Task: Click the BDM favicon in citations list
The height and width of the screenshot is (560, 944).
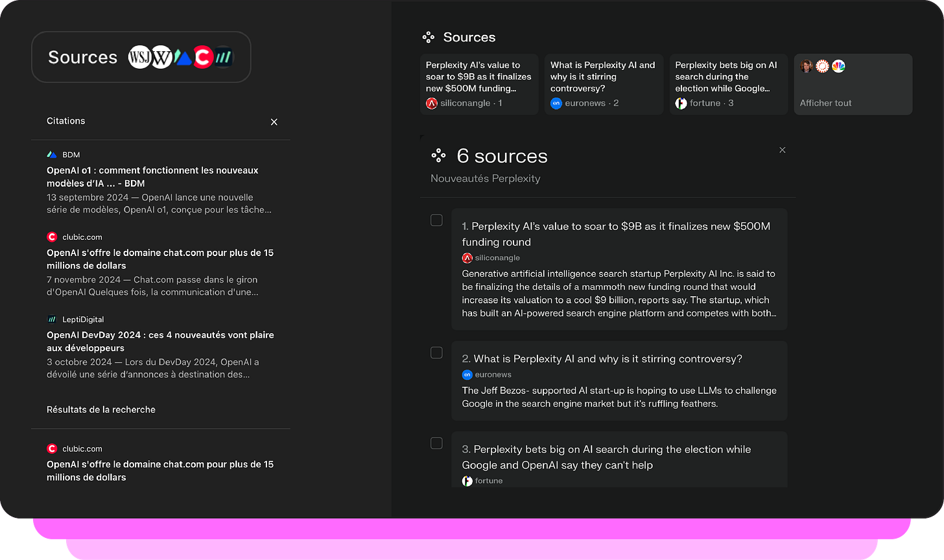Action: click(x=52, y=155)
